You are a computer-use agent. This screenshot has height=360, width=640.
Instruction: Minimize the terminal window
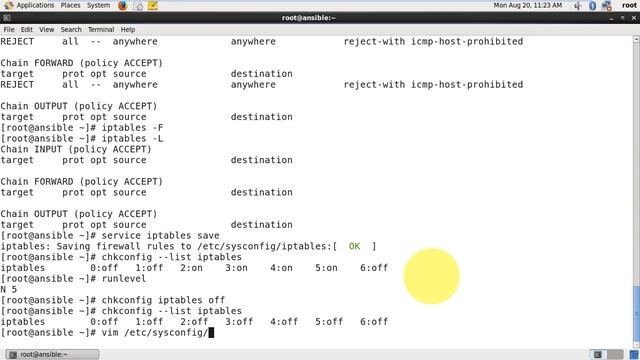[611, 18]
